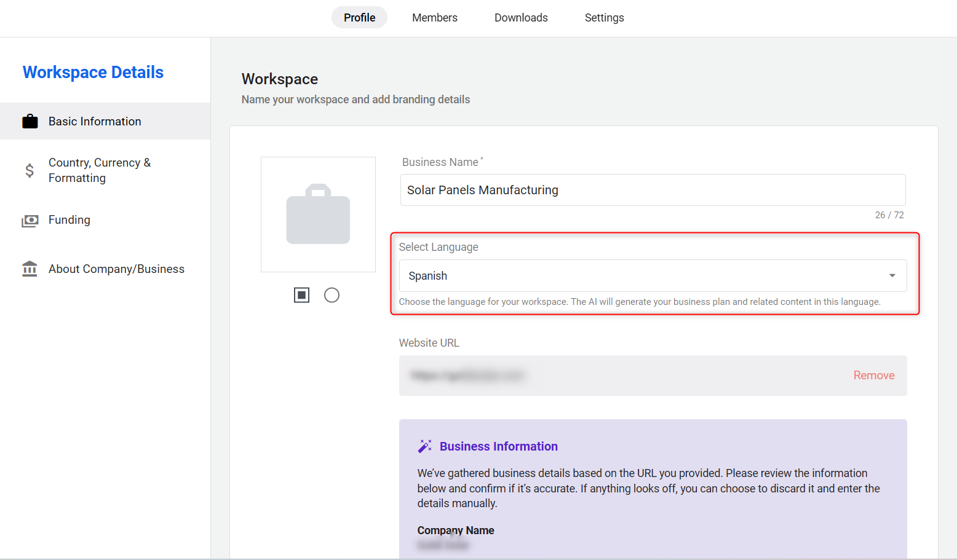Open the Select Language dropdown

[653, 275]
